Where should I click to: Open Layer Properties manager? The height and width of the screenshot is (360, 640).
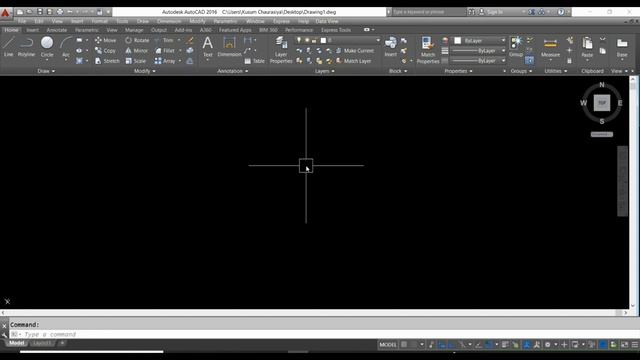click(281, 50)
